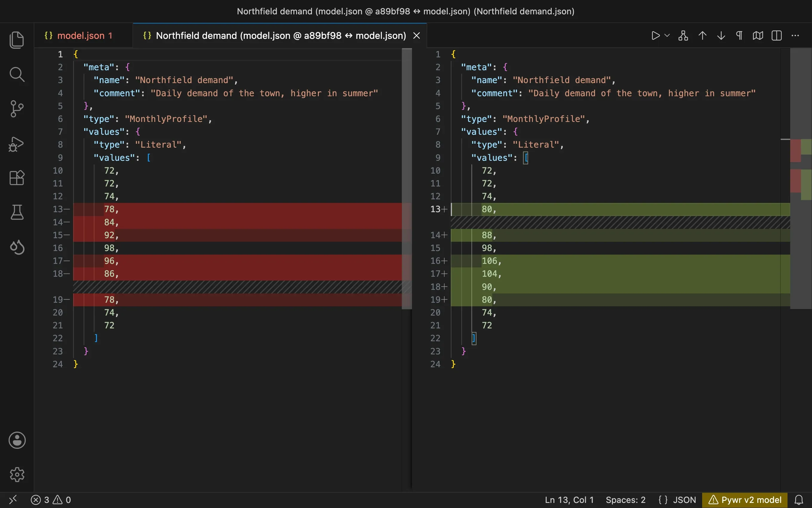The width and height of the screenshot is (812, 508).
Task: Open the Manage gear menu
Action: pyautogui.click(x=17, y=475)
